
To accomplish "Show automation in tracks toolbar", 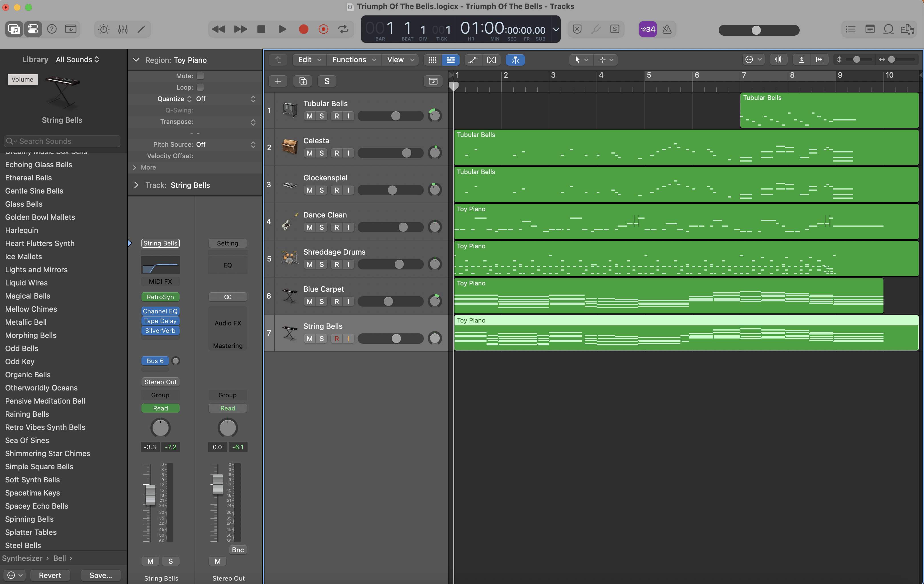I will pyautogui.click(x=473, y=60).
